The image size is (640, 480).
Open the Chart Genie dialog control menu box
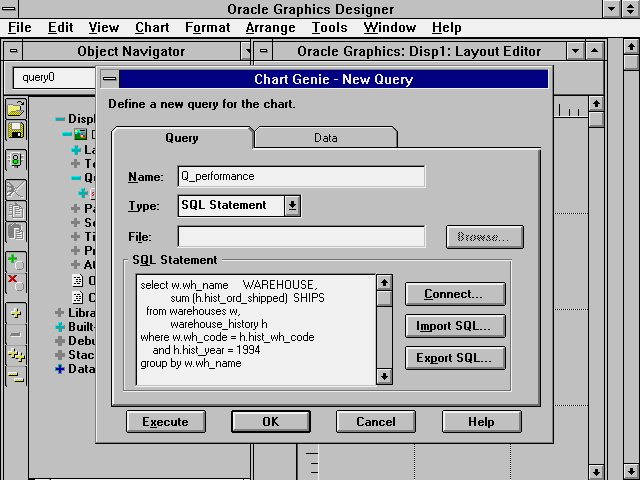point(110,79)
